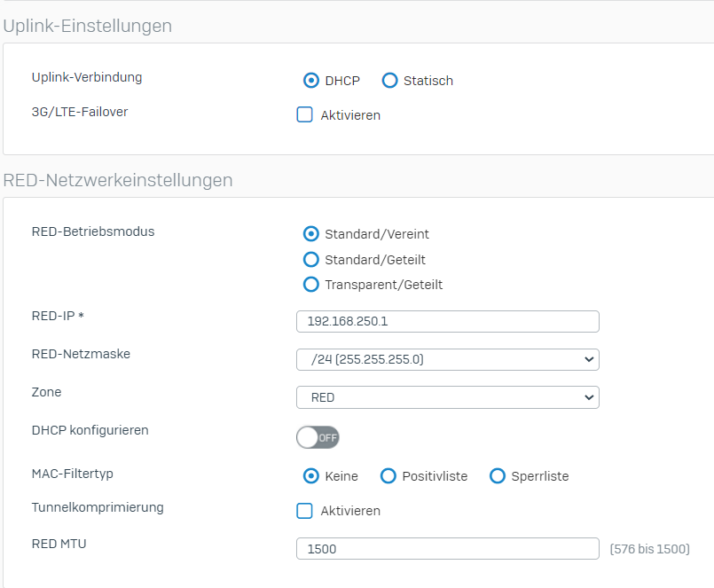Enable the 3G/LTE-Failover Aktivieren checkbox

tap(304, 114)
